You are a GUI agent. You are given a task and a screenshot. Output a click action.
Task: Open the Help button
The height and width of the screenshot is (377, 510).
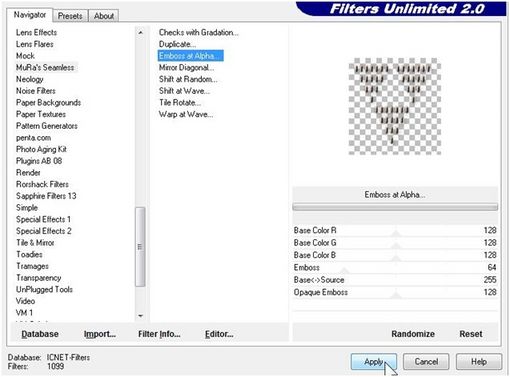479,362
